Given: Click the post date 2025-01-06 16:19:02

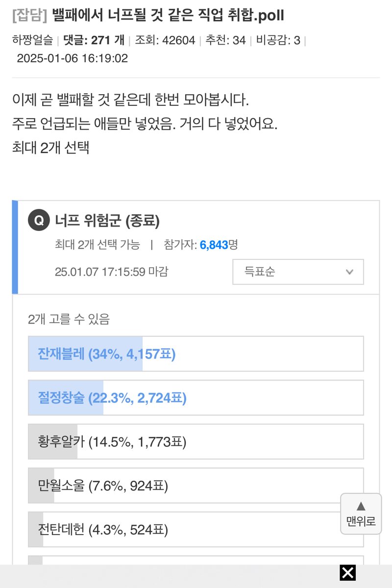Looking at the screenshot, I should pyautogui.click(x=73, y=58).
